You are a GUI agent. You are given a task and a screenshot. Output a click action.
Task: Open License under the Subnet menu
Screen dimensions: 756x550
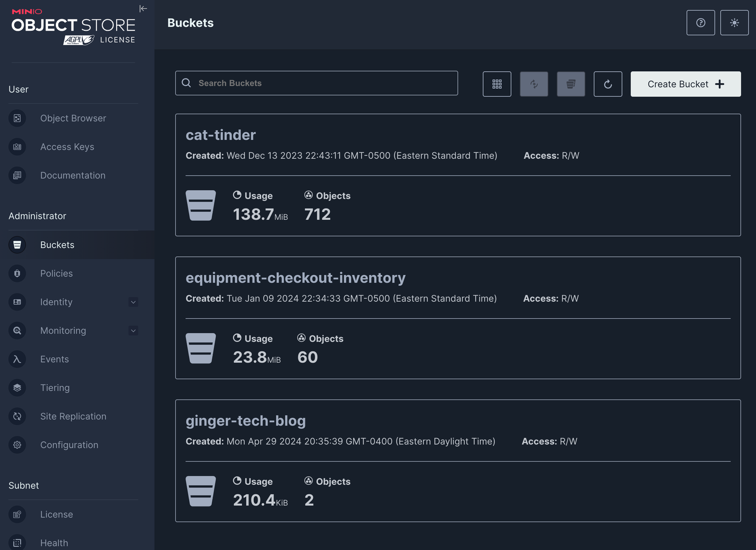(x=56, y=515)
